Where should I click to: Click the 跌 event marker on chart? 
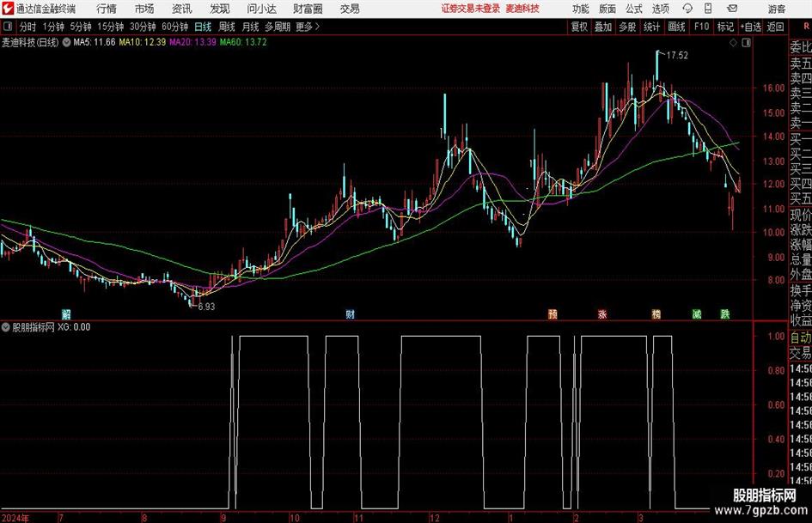coord(725,313)
